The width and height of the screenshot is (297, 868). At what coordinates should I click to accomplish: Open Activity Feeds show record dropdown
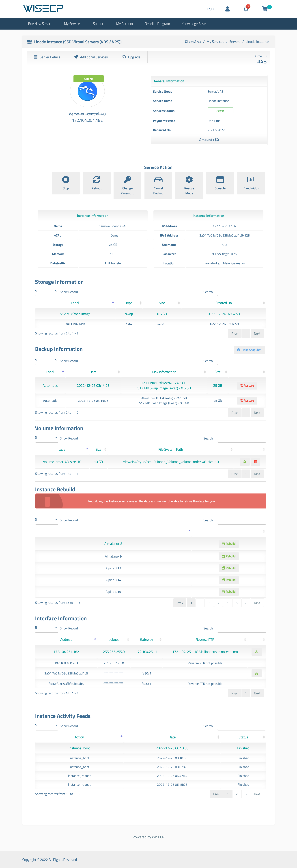point(47,726)
